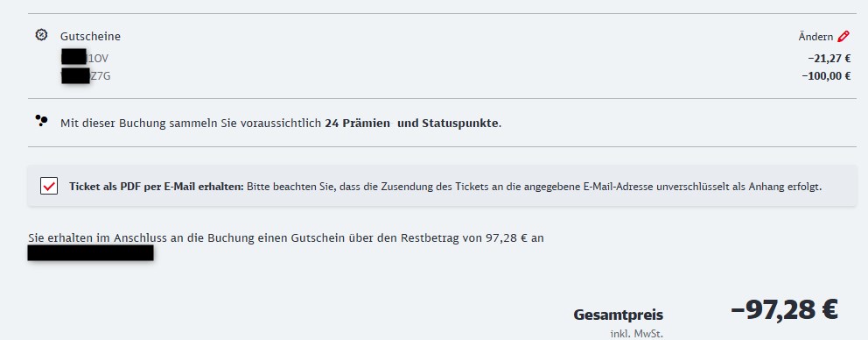Screen dimensions: 868x340
Task: Select the −97,28 € total price
Action: [x=784, y=309]
